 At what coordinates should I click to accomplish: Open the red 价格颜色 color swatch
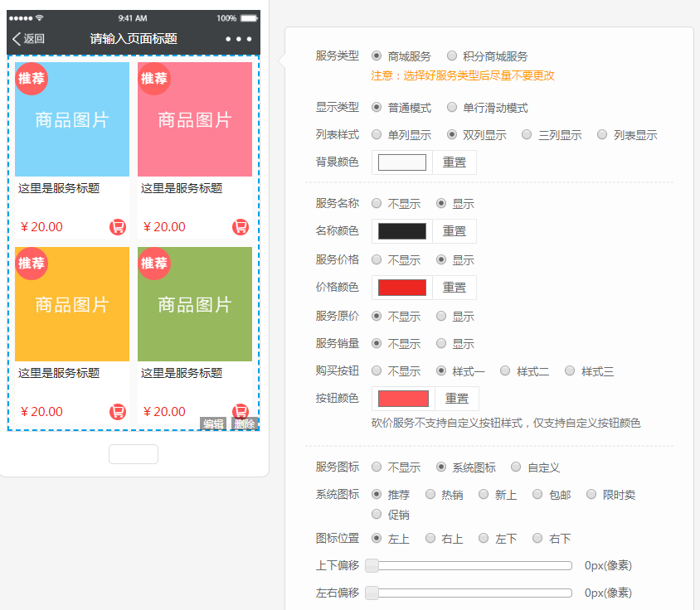click(x=402, y=288)
